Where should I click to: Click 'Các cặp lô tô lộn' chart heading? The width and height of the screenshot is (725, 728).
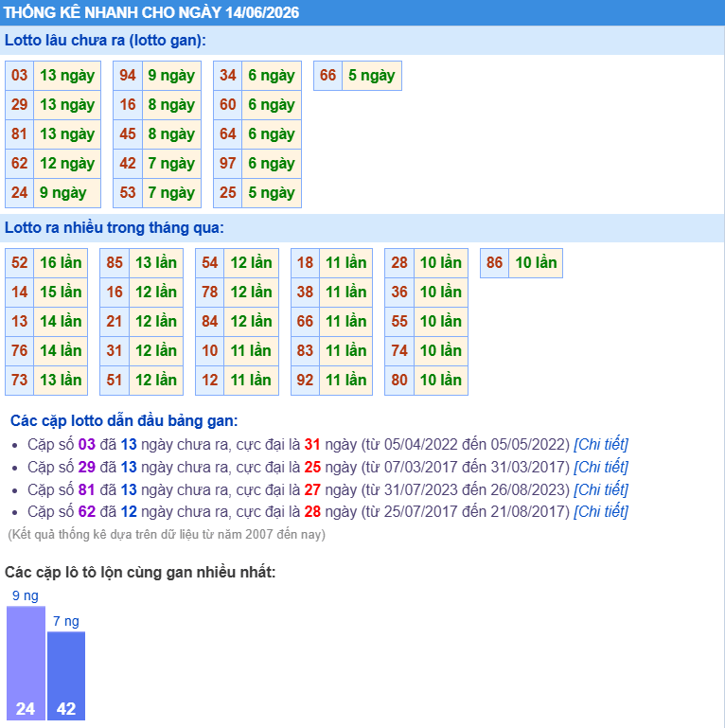pyautogui.click(x=140, y=572)
